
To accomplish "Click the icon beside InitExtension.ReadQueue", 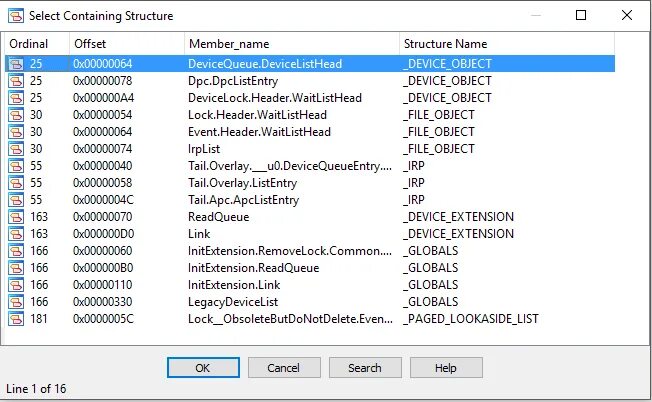I will point(16,268).
